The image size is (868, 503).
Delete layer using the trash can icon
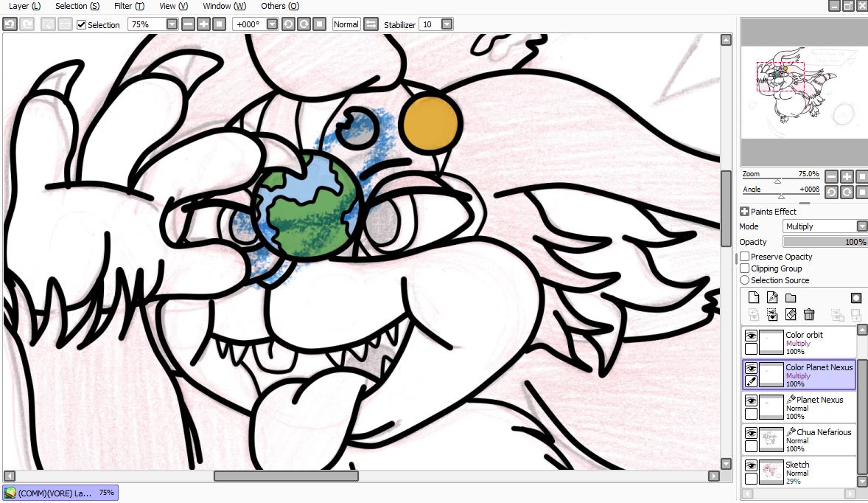tap(809, 315)
